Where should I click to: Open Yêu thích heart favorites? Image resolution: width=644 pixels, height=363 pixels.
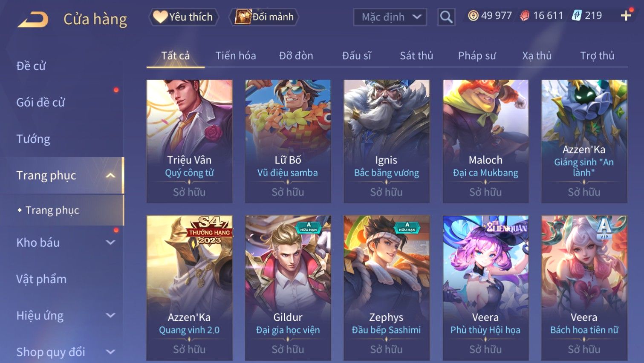(183, 17)
